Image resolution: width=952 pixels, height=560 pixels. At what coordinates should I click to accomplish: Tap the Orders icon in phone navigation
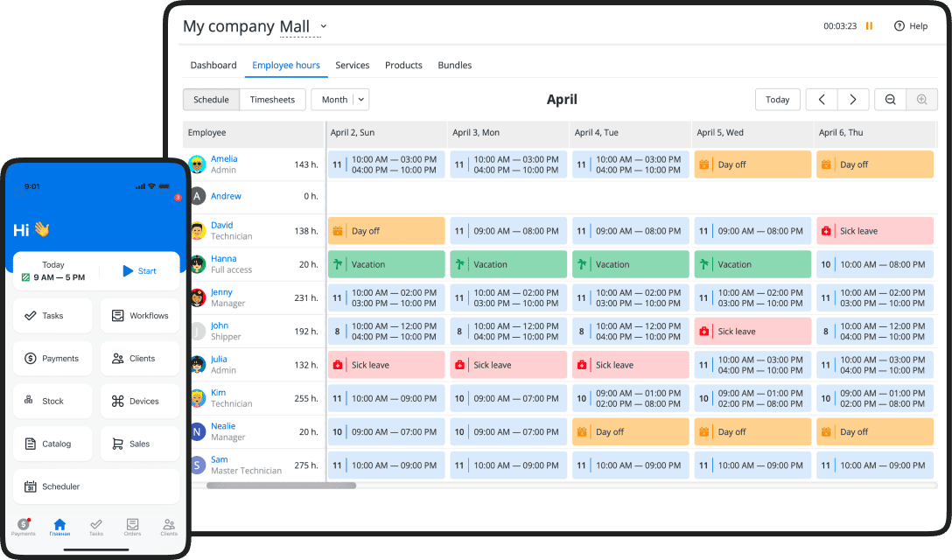point(132,526)
